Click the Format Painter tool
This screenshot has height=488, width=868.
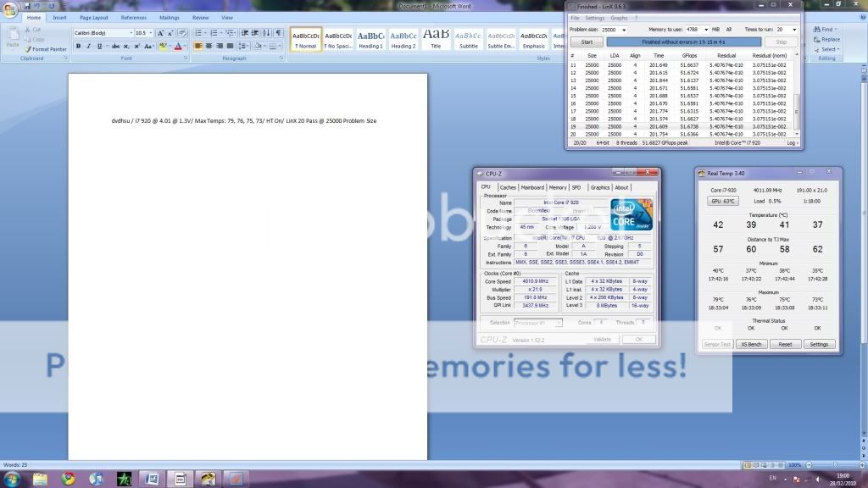point(46,49)
